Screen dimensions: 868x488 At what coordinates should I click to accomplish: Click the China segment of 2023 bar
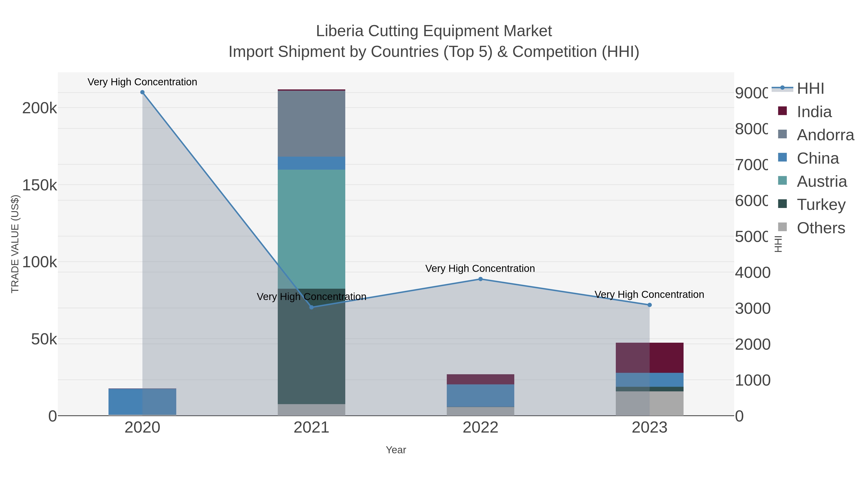(650, 380)
